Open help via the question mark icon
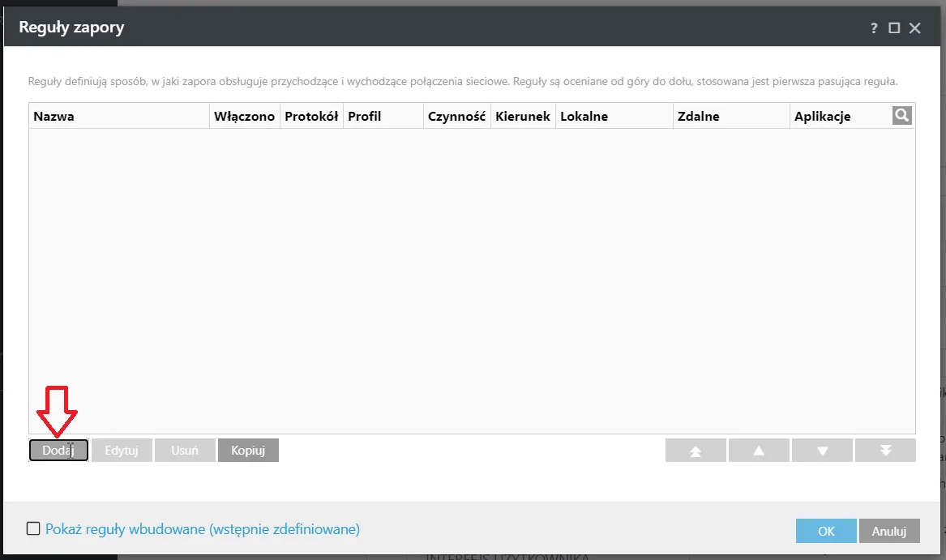 coord(874,28)
